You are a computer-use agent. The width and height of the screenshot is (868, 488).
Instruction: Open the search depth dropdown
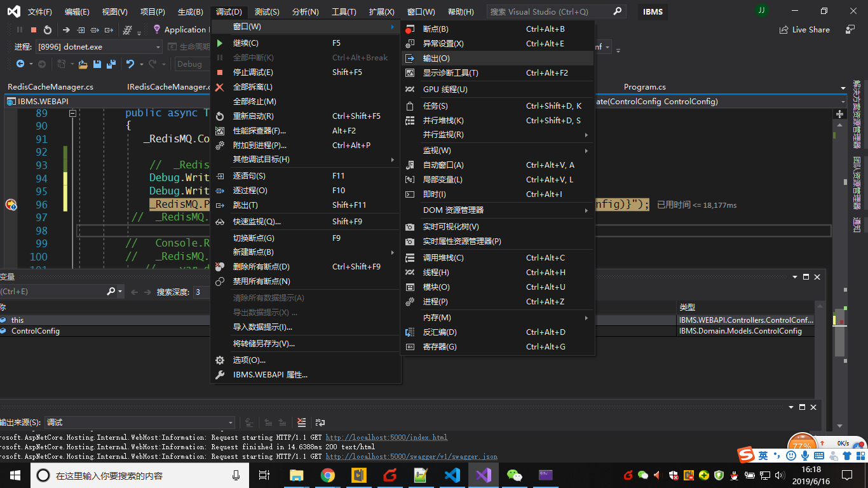201,292
